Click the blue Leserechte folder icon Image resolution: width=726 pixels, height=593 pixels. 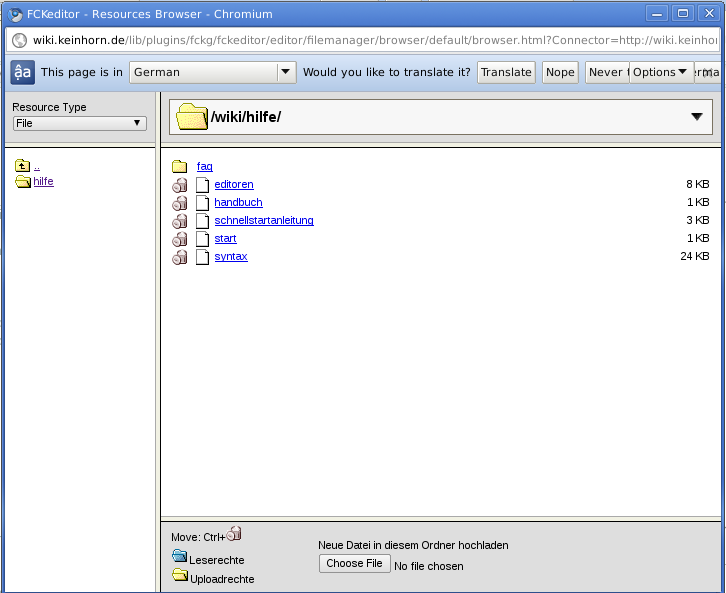[x=179, y=556]
